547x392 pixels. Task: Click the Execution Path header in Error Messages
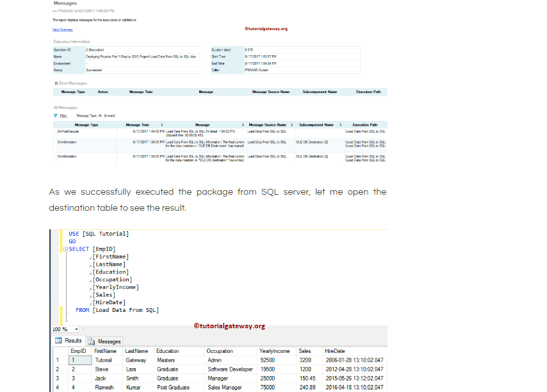(x=368, y=92)
